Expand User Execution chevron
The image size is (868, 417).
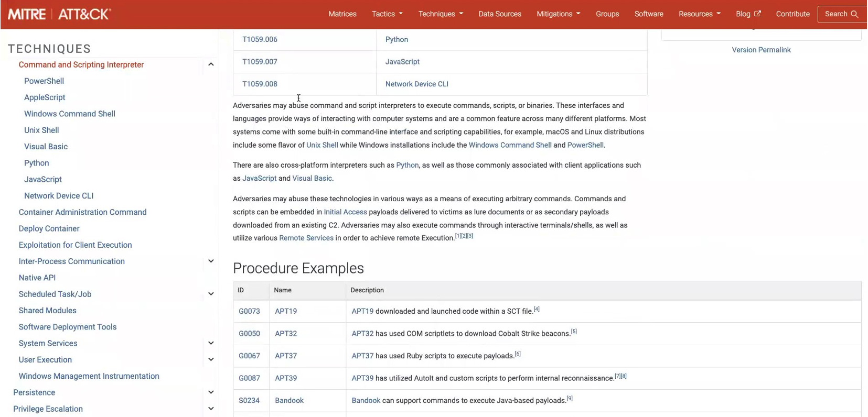(211, 359)
